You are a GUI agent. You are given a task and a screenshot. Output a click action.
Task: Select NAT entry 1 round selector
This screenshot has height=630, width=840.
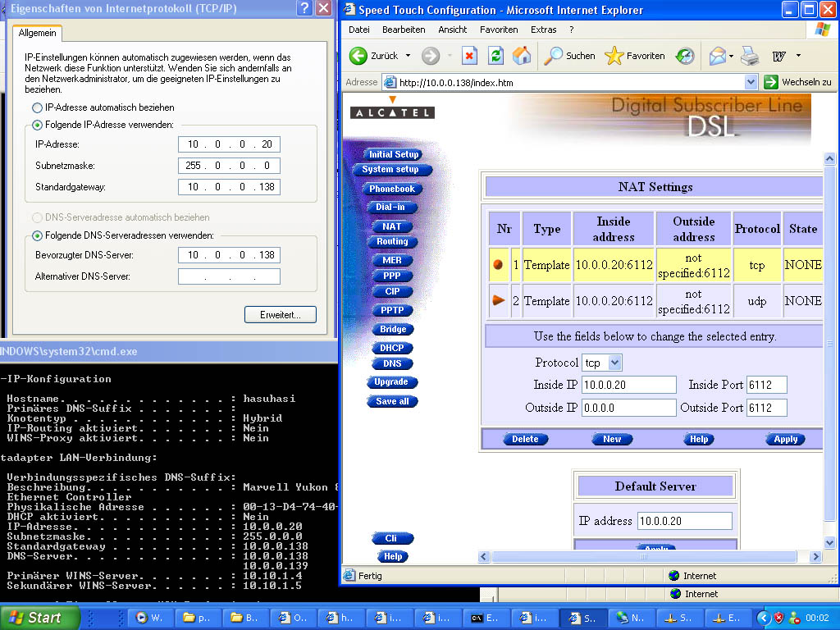click(x=498, y=265)
